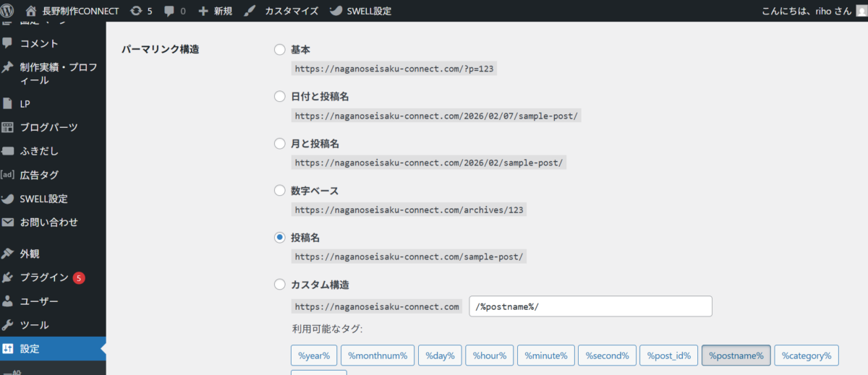The width and height of the screenshot is (868, 375).
Task: Open the updates icon showing 5
Action: (136, 11)
